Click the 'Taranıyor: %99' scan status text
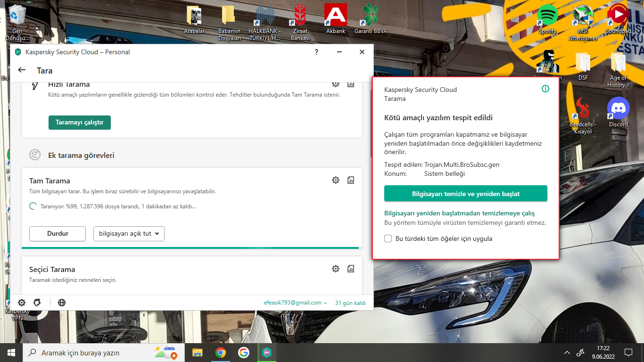This screenshot has height=362, width=644. point(118,206)
